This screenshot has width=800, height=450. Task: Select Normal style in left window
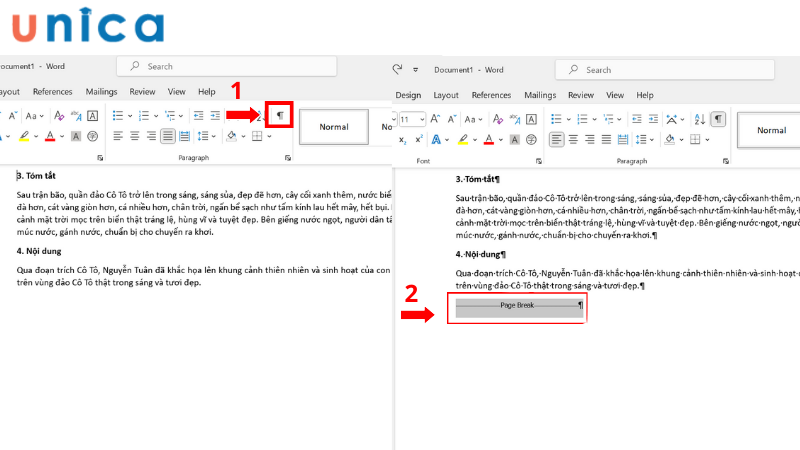click(x=334, y=127)
